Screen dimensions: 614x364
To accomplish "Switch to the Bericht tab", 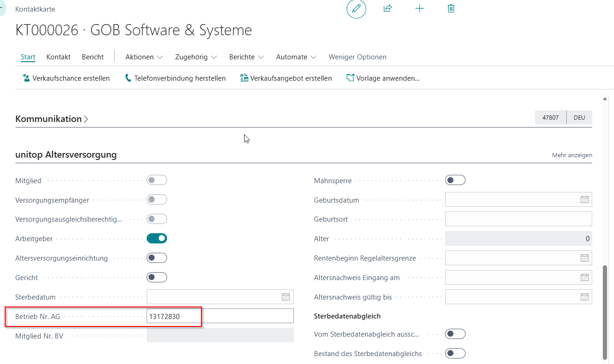I will click(x=93, y=57).
